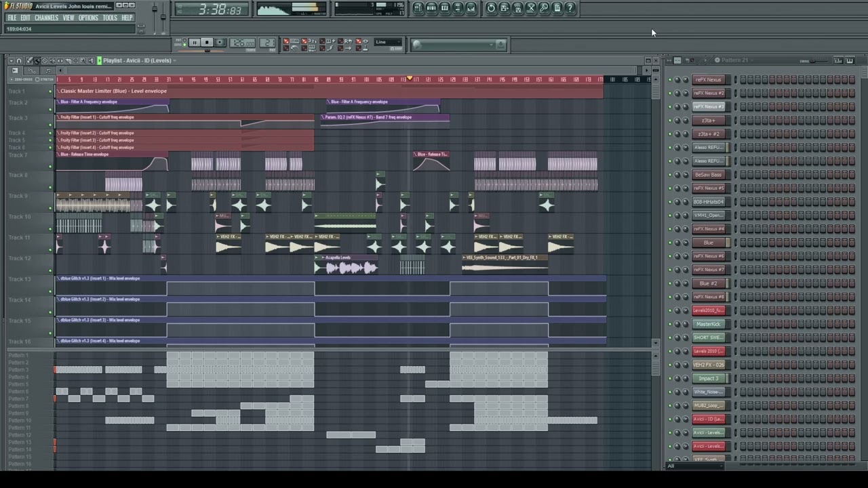Click the undo history icon
The width and height of the screenshot is (868, 488).
pos(492,8)
